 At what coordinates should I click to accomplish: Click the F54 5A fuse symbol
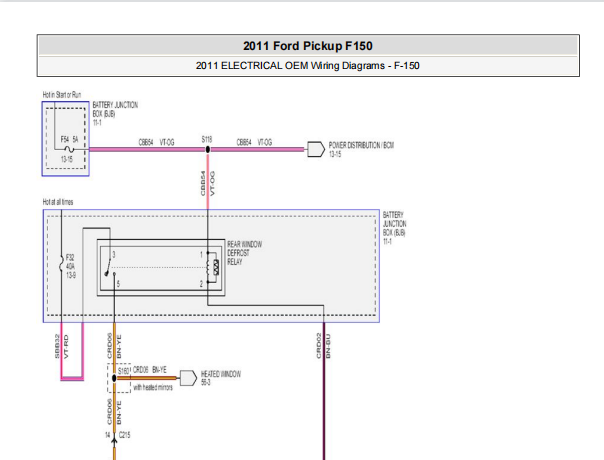tap(69, 149)
